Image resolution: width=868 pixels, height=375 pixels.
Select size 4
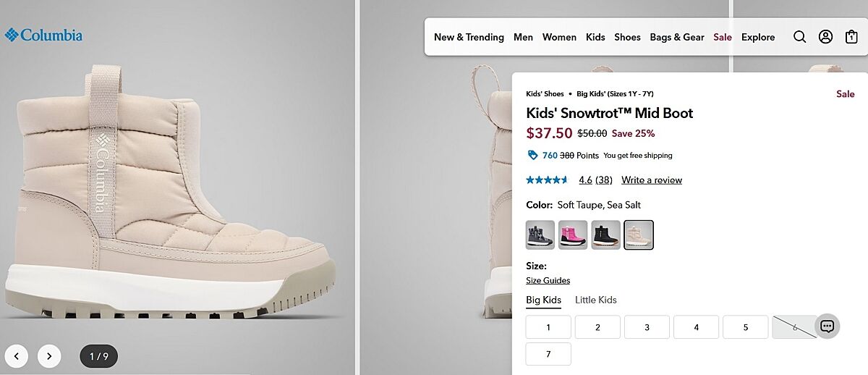coord(696,327)
